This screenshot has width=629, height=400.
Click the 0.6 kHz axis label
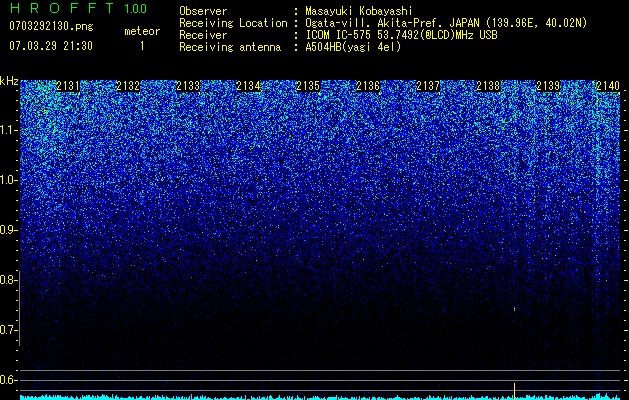8,380
